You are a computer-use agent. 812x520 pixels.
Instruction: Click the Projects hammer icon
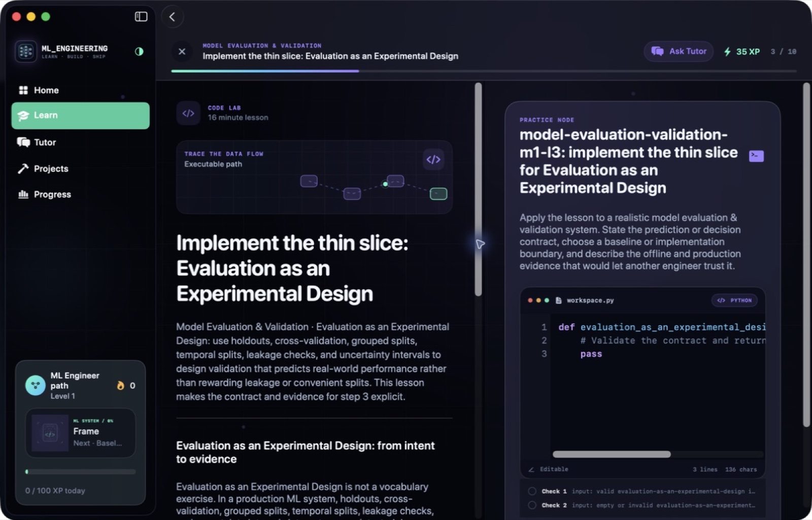(23, 168)
